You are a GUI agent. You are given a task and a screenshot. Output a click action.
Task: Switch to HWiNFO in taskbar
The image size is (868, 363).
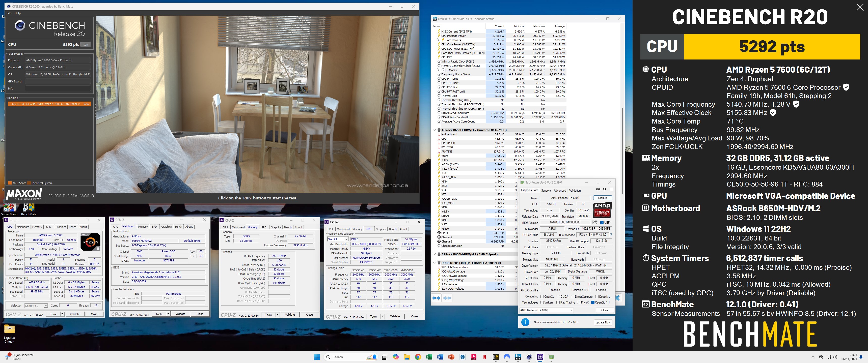(518, 357)
